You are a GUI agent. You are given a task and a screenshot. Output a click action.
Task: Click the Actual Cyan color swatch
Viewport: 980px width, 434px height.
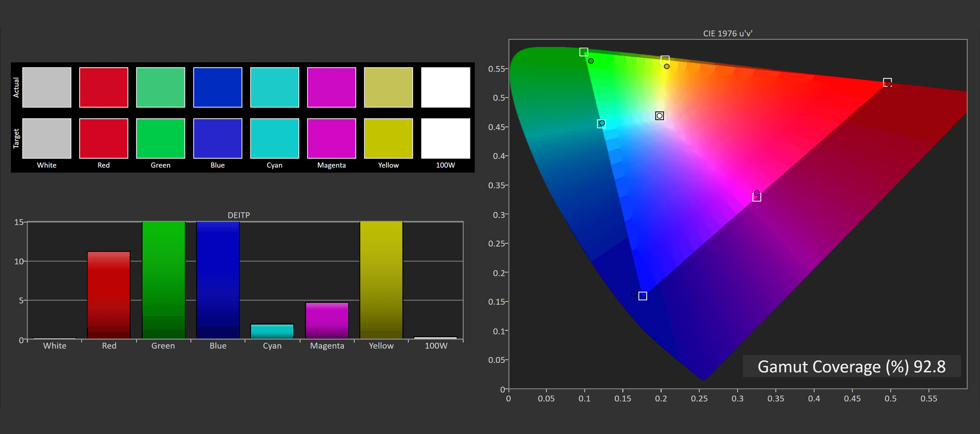pyautogui.click(x=274, y=87)
